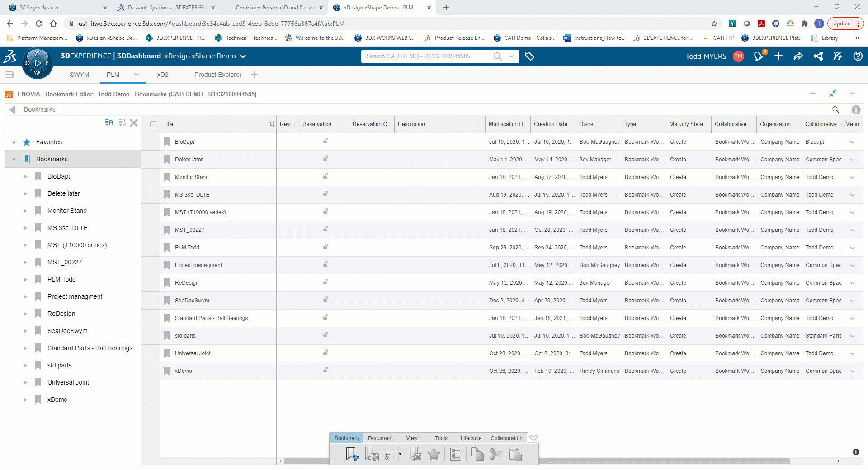Open the row menu chevron for SeaDooSwym

852,301
